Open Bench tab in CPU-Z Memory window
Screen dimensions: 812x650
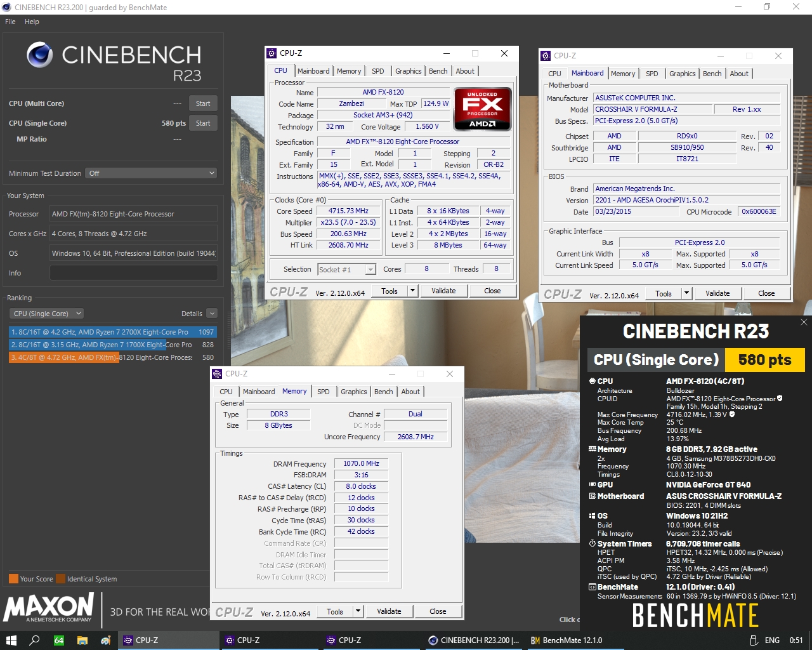[383, 392]
